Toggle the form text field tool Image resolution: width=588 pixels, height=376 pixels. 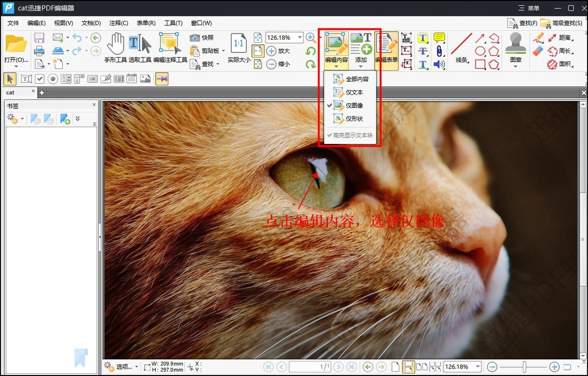tap(26, 79)
